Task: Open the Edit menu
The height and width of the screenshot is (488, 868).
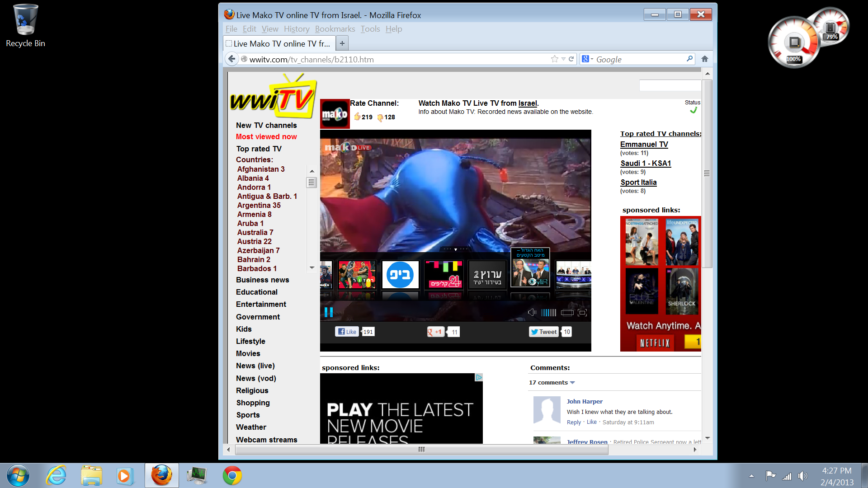Action: (249, 29)
